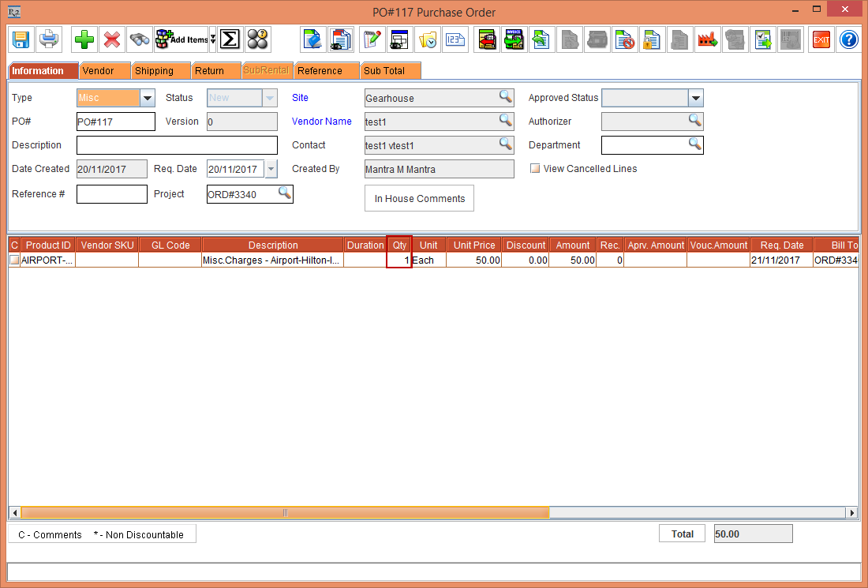Image resolution: width=868 pixels, height=588 pixels.
Task: Expand the Type dropdown showing Misc
Action: [148, 98]
